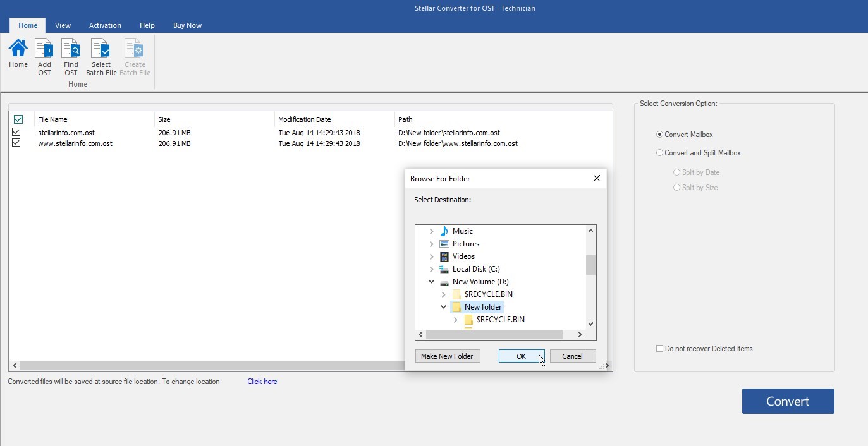The width and height of the screenshot is (868, 446).
Task: Click Size column header
Action: click(214, 119)
